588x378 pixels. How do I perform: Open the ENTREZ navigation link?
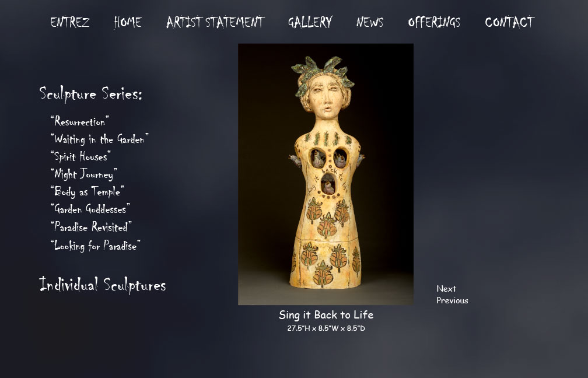(x=70, y=22)
